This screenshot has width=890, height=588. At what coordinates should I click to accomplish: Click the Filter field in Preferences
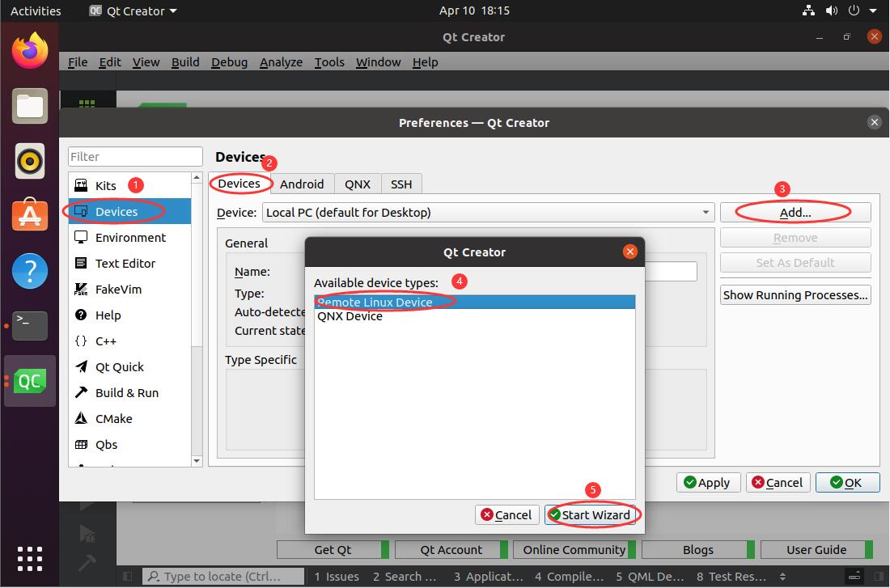pyautogui.click(x=135, y=157)
